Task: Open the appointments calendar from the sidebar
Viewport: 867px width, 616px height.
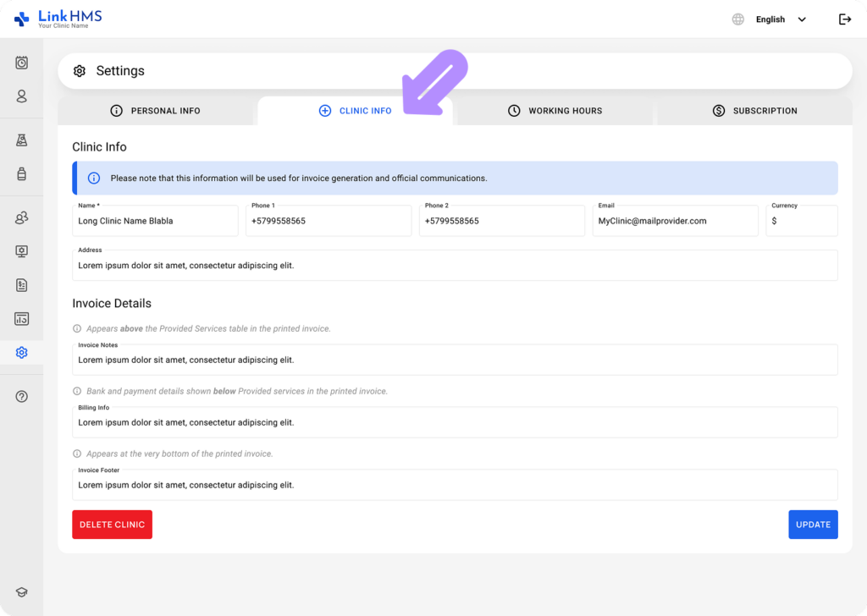Action: point(21,62)
